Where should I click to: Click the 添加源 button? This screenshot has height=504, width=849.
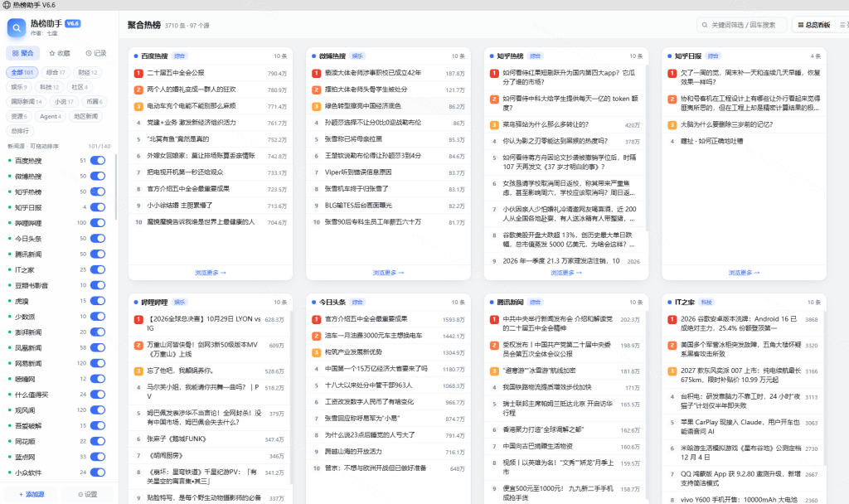[32, 494]
